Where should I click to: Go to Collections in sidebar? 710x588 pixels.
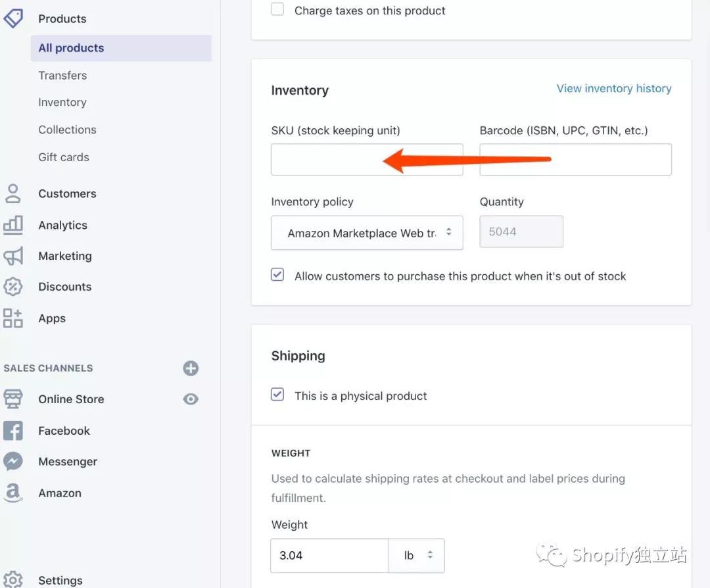pyautogui.click(x=67, y=130)
